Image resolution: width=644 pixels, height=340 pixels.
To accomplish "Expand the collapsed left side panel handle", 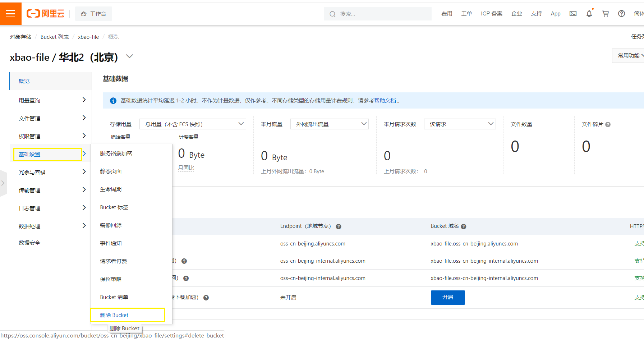I will (x=3, y=183).
